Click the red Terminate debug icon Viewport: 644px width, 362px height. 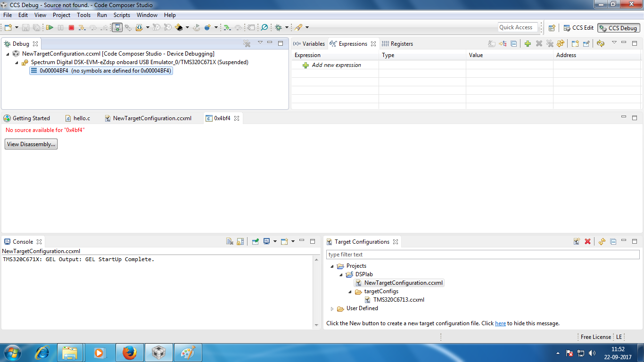pyautogui.click(x=71, y=28)
